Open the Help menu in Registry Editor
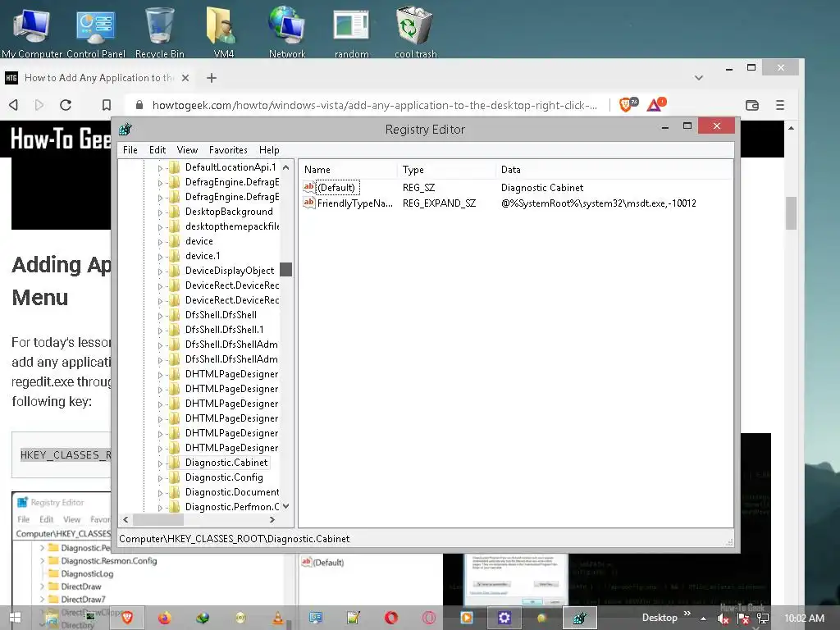Viewport: 840px width, 630px height. 269,150
